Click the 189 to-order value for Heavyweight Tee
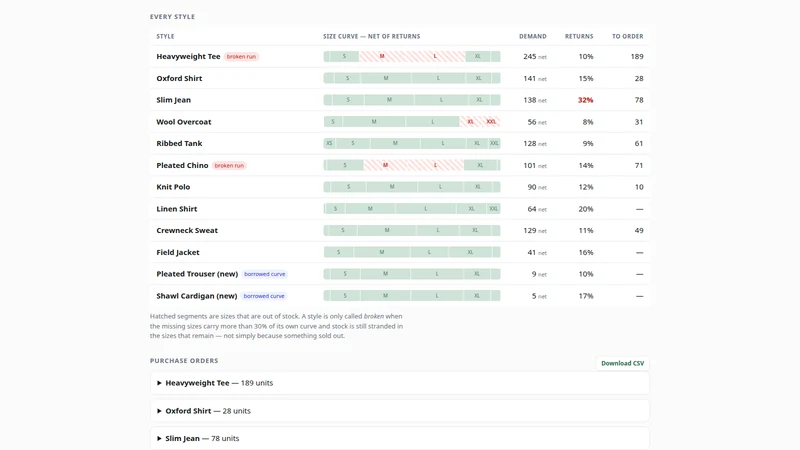Viewport: 800px width, 450px height. click(x=637, y=57)
